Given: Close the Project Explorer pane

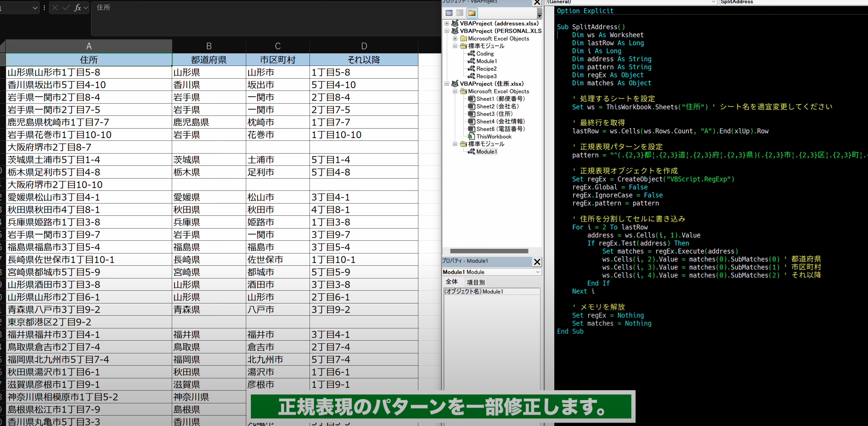Looking at the screenshot, I should click(x=537, y=2).
